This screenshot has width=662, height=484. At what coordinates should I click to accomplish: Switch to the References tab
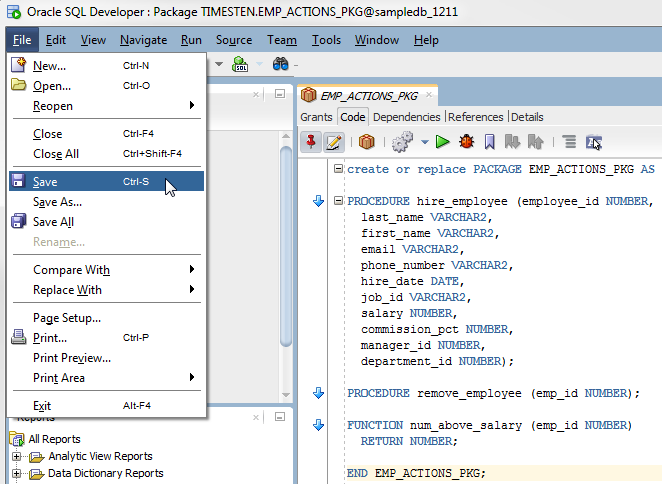tap(475, 117)
